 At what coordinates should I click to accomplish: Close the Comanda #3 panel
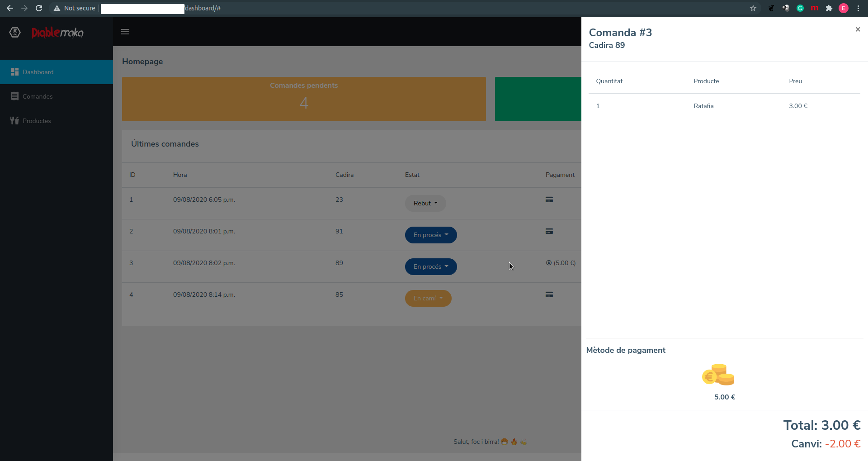point(858,29)
